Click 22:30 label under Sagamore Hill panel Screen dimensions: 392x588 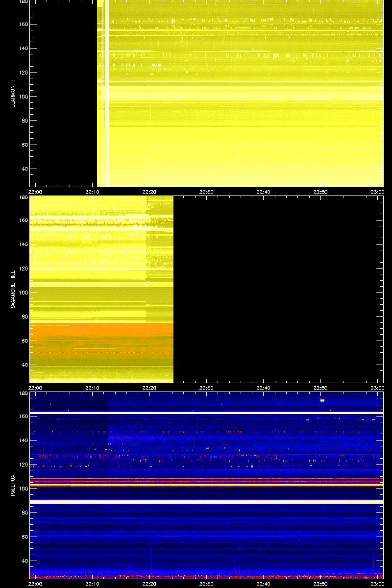(x=206, y=387)
